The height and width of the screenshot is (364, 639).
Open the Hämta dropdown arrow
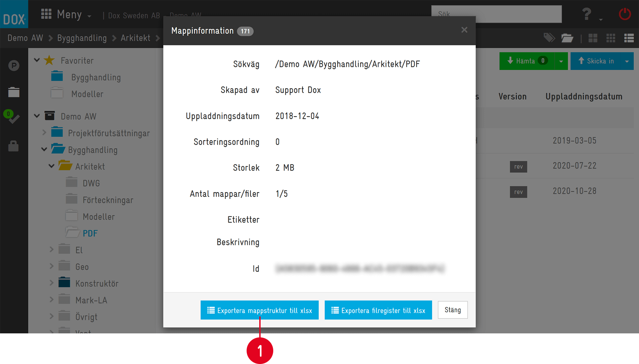click(561, 61)
